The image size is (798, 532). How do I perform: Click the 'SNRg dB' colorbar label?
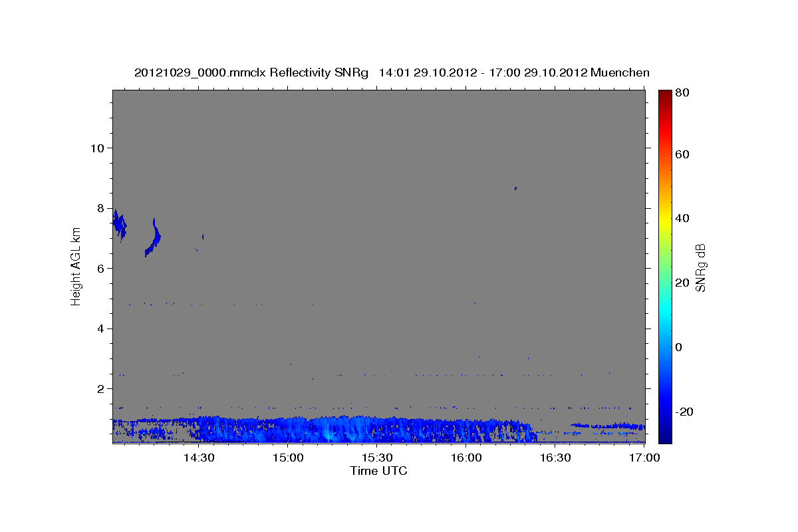(700, 267)
